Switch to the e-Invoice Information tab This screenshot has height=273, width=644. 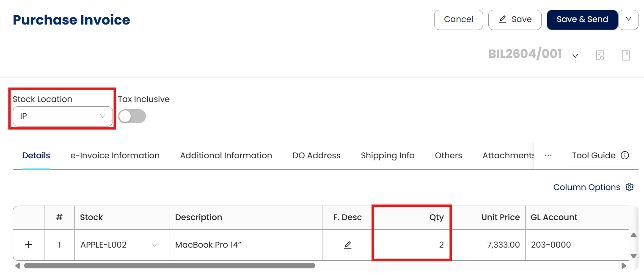coord(115,155)
